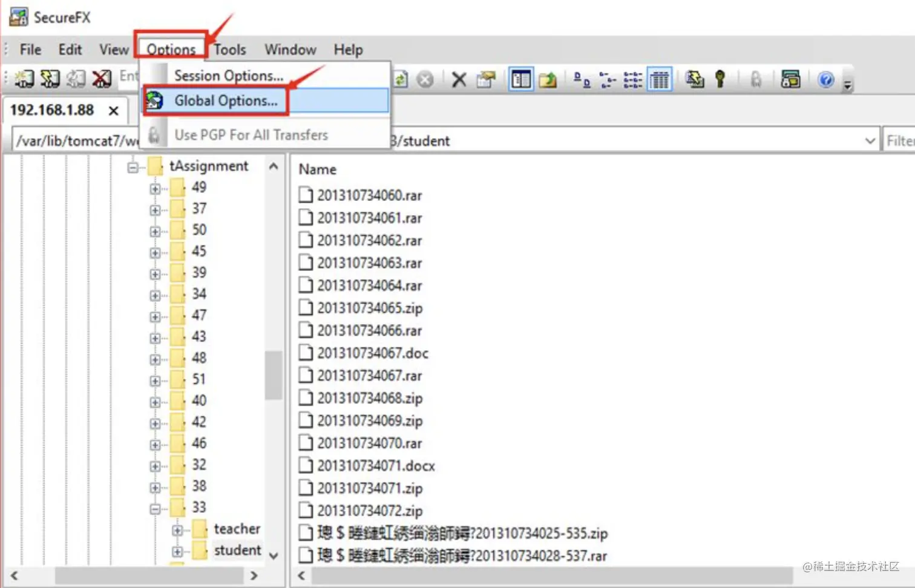Click the Filter input field
915x588 pixels.
tap(899, 141)
